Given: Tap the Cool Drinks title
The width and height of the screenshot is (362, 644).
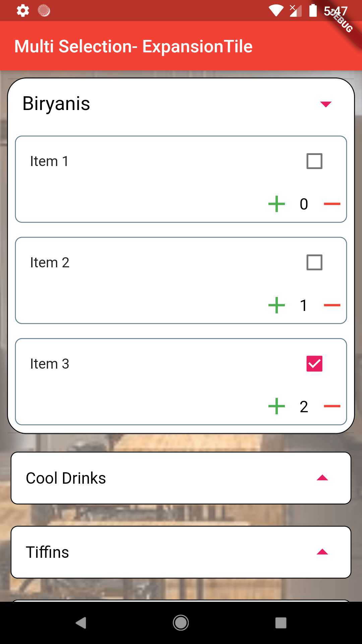Looking at the screenshot, I should pos(66,478).
